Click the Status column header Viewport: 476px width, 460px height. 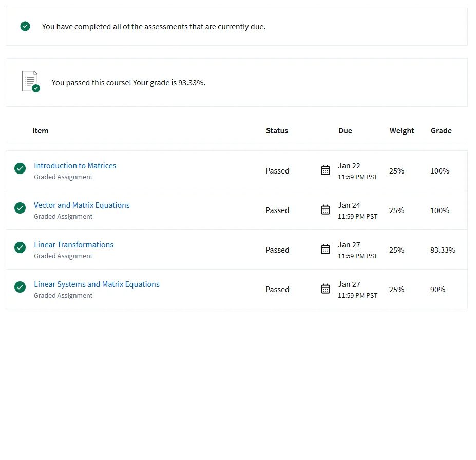pyautogui.click(x=277, y=131)
